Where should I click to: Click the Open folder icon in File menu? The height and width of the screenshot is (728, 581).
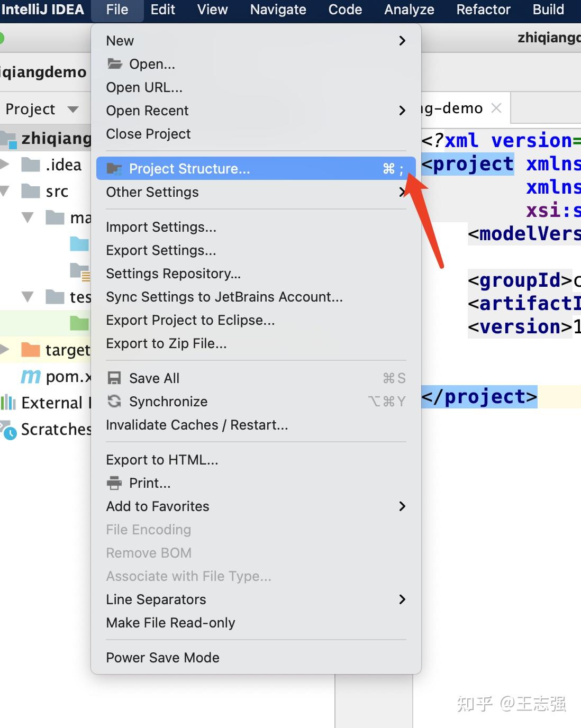[115, 64]
